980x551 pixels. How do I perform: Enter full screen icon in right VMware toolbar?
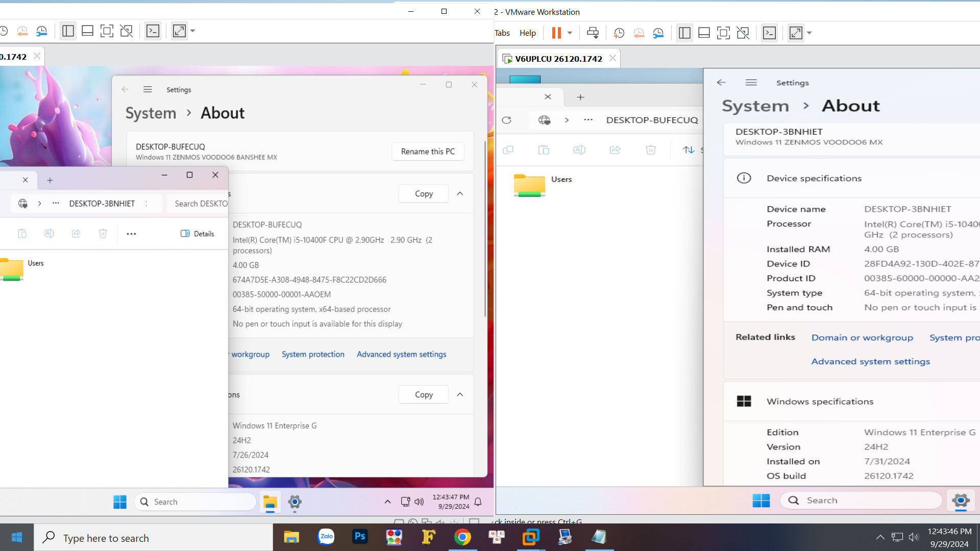tap(723, 33)
